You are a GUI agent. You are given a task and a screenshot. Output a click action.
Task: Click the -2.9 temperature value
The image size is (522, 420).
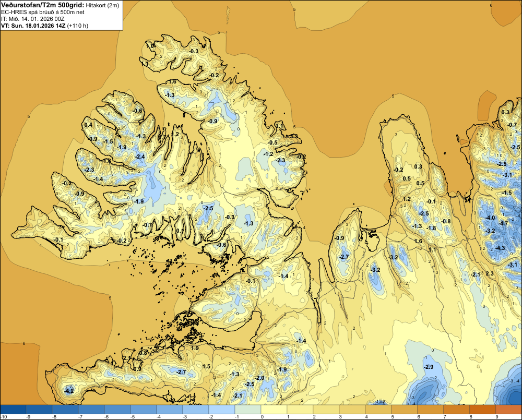429,367
